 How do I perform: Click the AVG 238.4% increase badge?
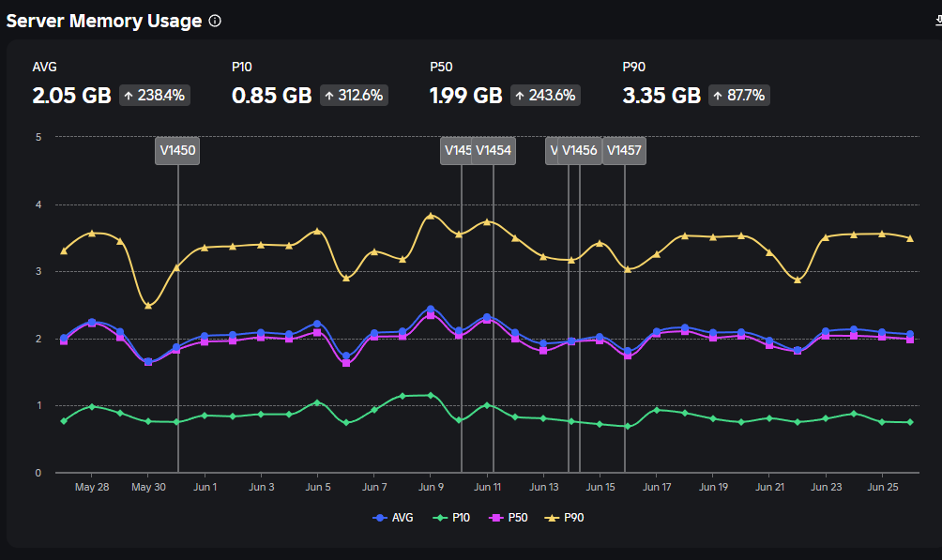tap(155, 95)
